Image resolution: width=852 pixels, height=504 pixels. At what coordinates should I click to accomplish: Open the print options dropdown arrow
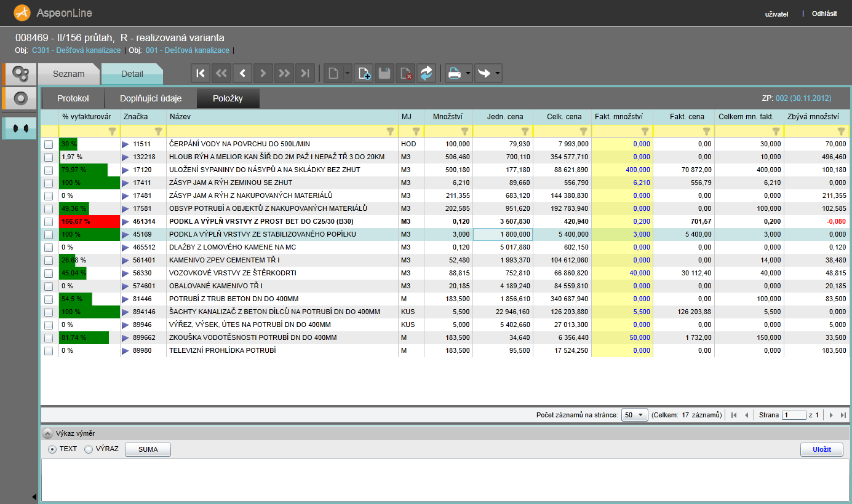coord(469,73)
